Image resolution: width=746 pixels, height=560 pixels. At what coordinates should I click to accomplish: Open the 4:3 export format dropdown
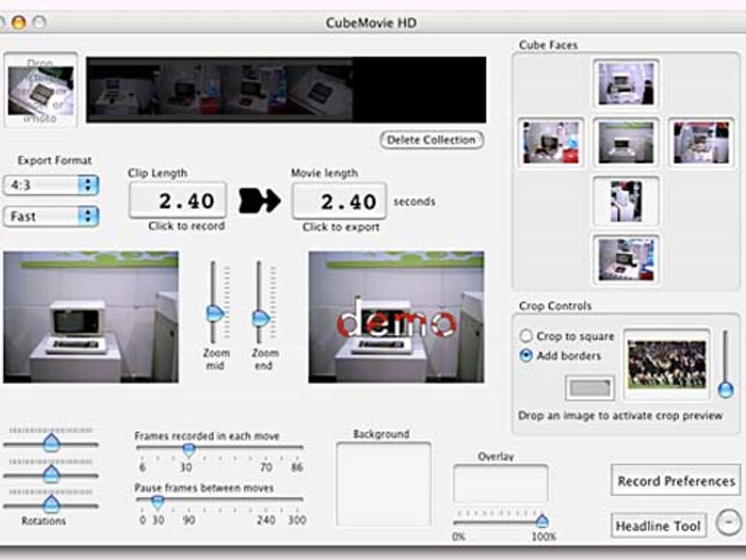pyautogui.click(x=51, y=185)
